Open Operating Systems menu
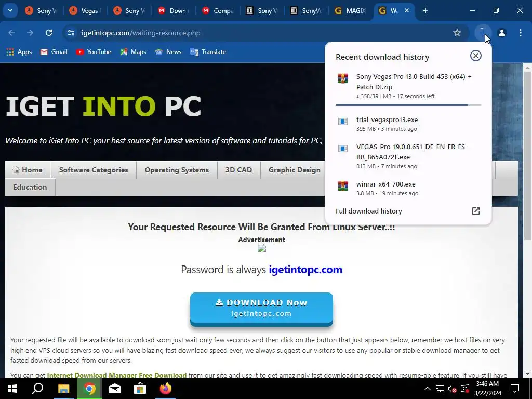This screenshot has width=532, height=399. (x=177, y=170)
